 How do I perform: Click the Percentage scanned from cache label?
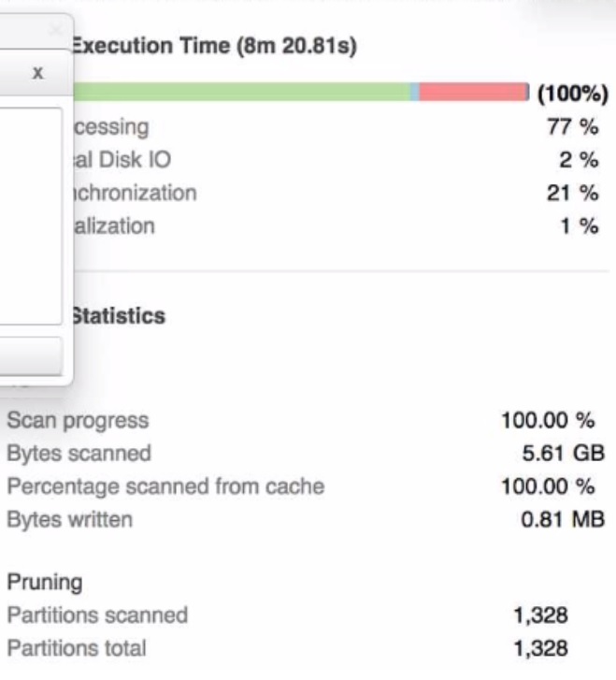(165, 486)
